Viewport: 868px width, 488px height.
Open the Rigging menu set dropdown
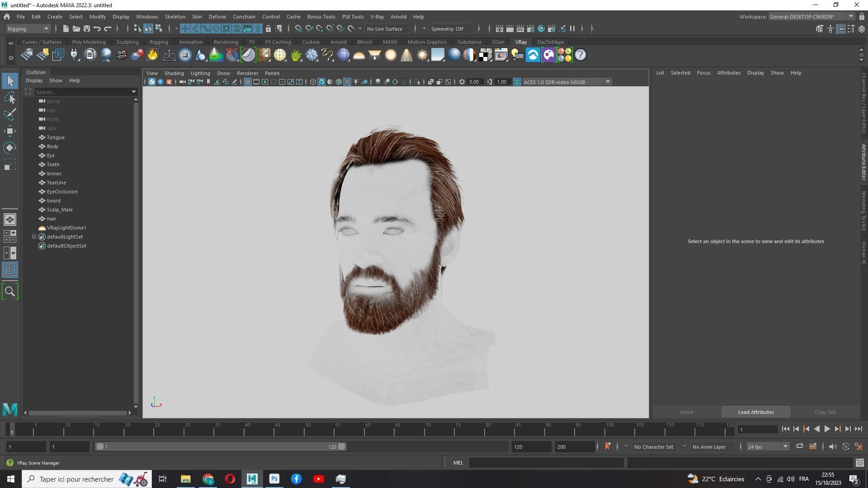[28, 29]
